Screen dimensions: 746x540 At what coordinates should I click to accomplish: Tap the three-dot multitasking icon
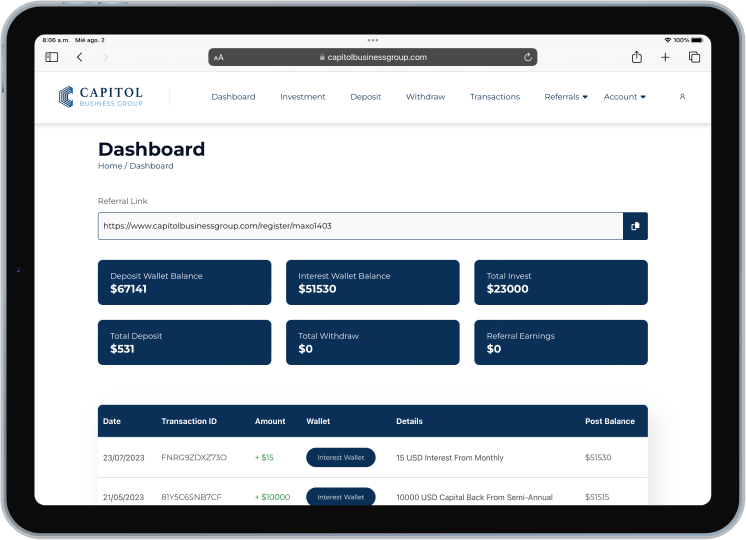point(373,40)
